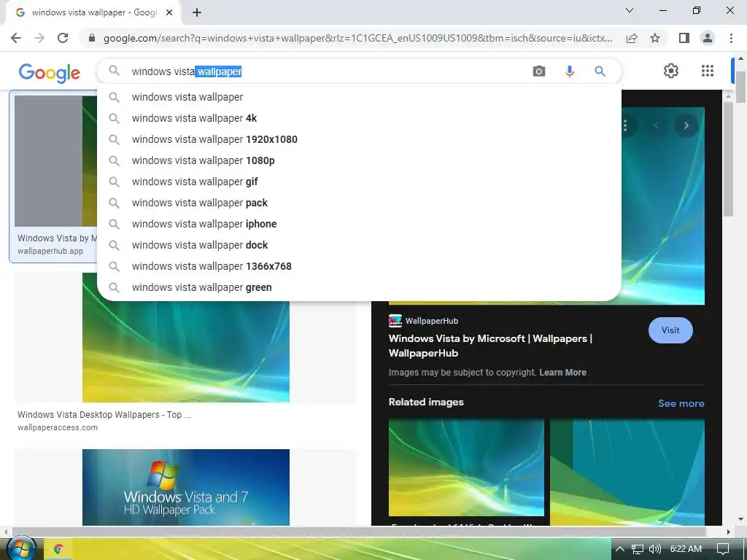Click the blue Google Search magnifier button
Screen dimensions: 747x560
click(x=600, y=71)
